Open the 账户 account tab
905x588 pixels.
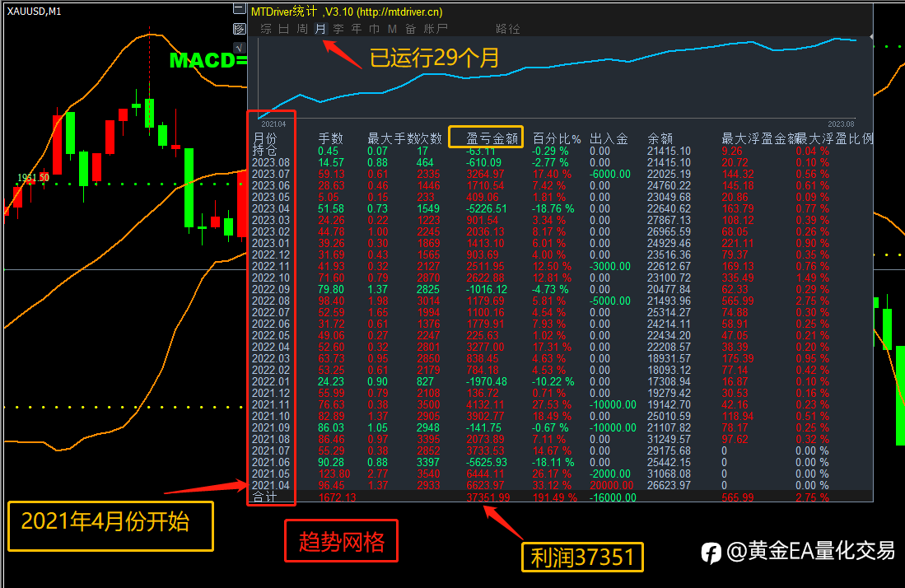[x=436, y=29]
